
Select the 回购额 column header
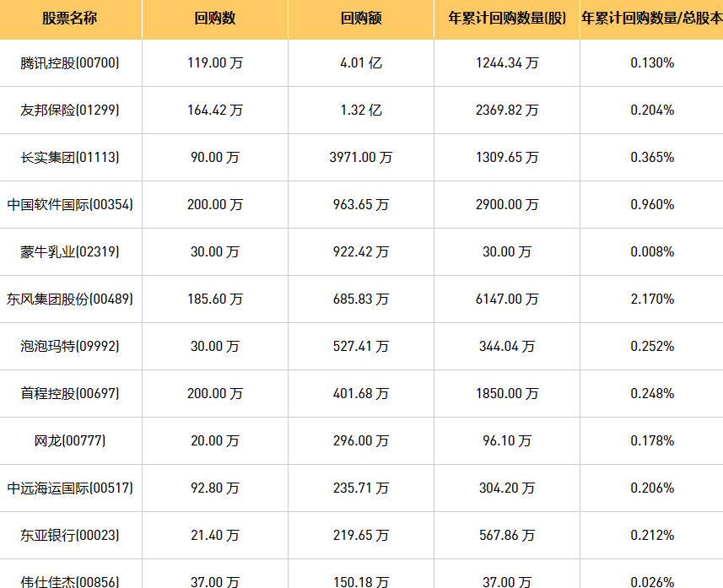tap(361, 18)
